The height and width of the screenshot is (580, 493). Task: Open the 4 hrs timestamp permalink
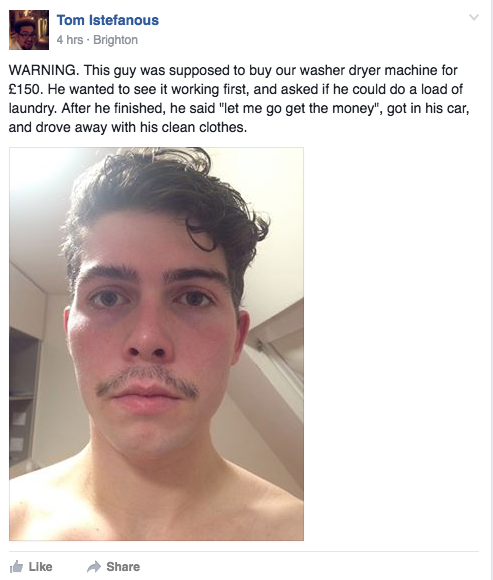click(x=70, y=40)
